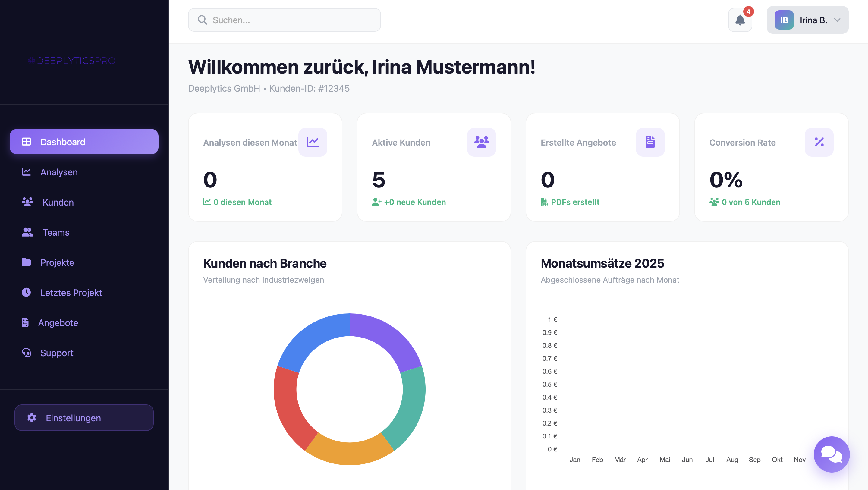
Task: Click the Okt axis label
Action: 777,459
